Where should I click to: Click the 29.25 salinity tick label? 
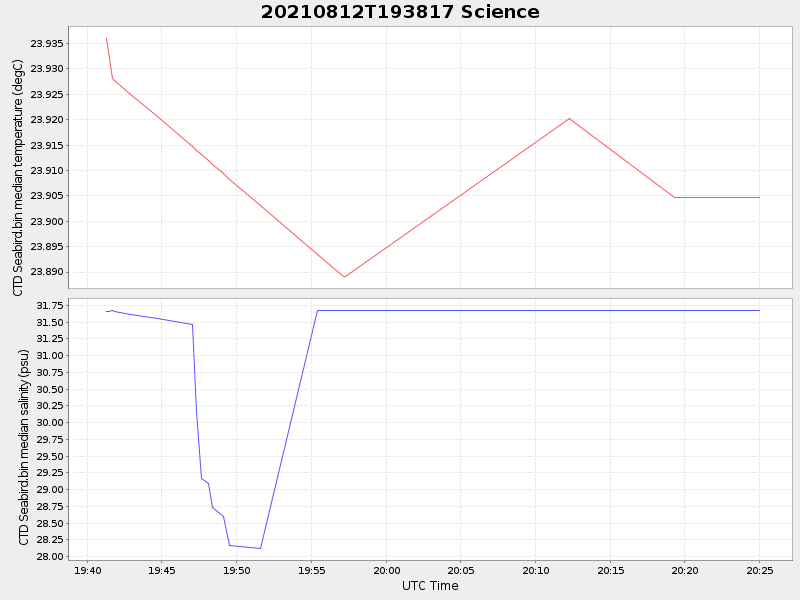(x=50, y=472)
